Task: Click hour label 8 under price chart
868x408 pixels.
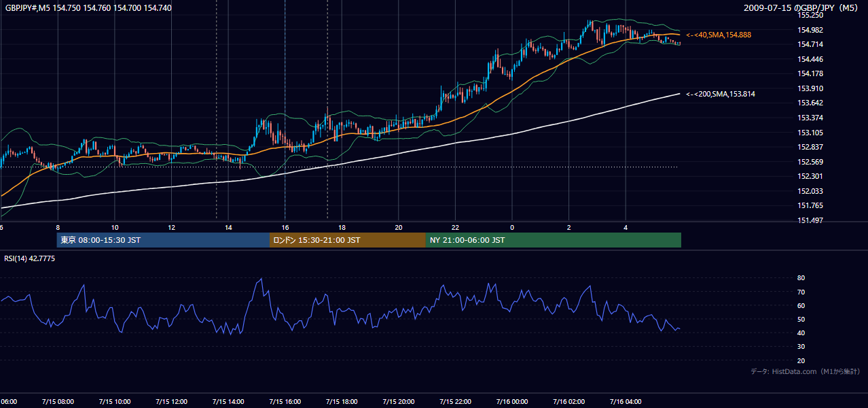Action: [x=58, y=227]
